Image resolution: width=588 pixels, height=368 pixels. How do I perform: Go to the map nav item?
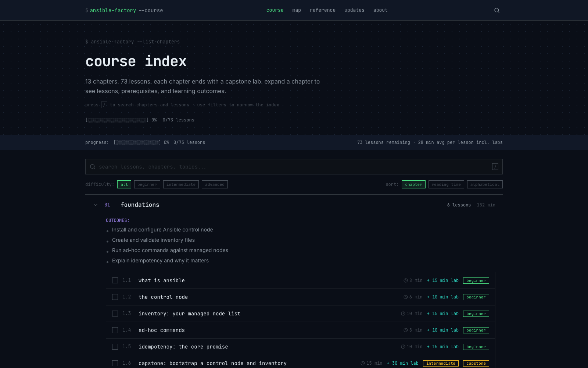click(x=297, y=10)
